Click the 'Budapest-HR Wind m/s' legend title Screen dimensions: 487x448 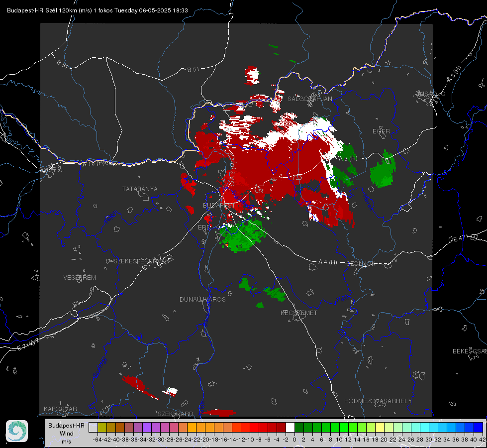[67, 434]
